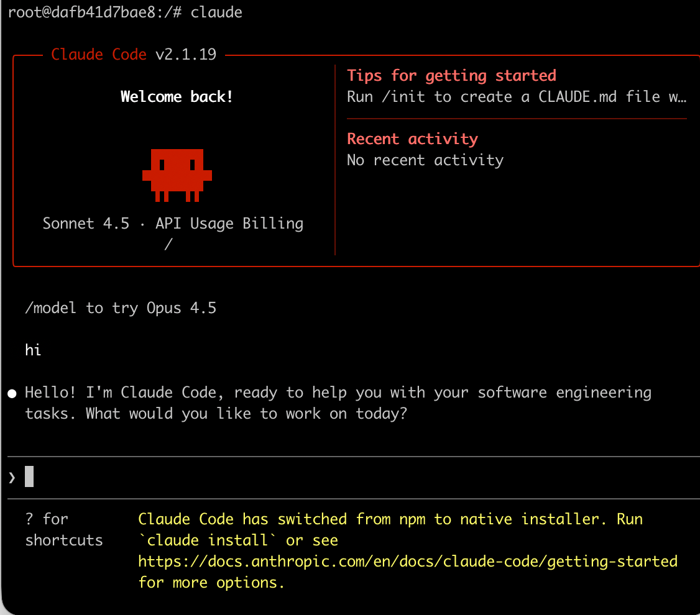Screen dimensions: 700x615
Task: Click the question mark in shortcuts hint
Action: tap(30, 519)
